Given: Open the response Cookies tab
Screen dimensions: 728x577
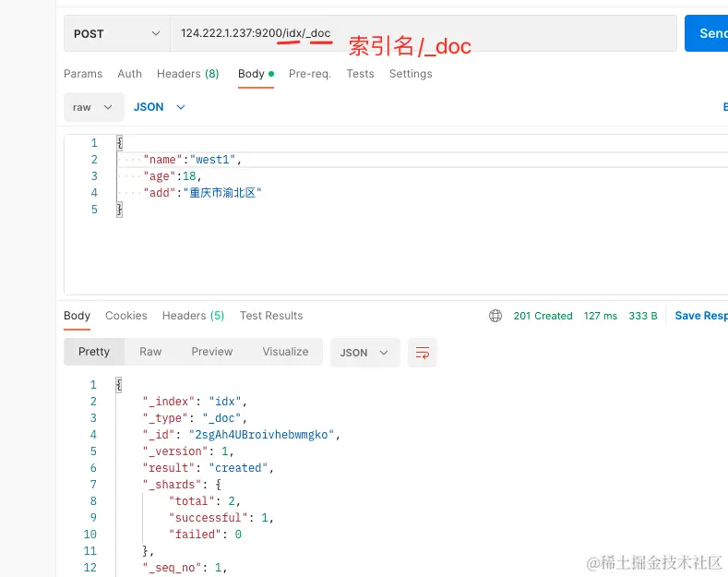Looking at the screenshot, I should [x=126, y=316].
